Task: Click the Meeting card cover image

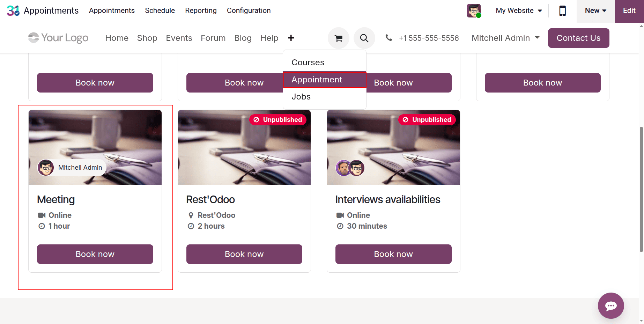Action: point(95,147)
